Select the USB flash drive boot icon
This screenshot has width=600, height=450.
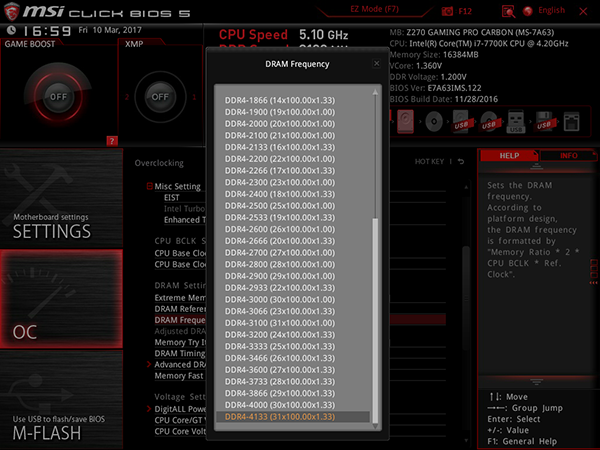click(516, 122)
